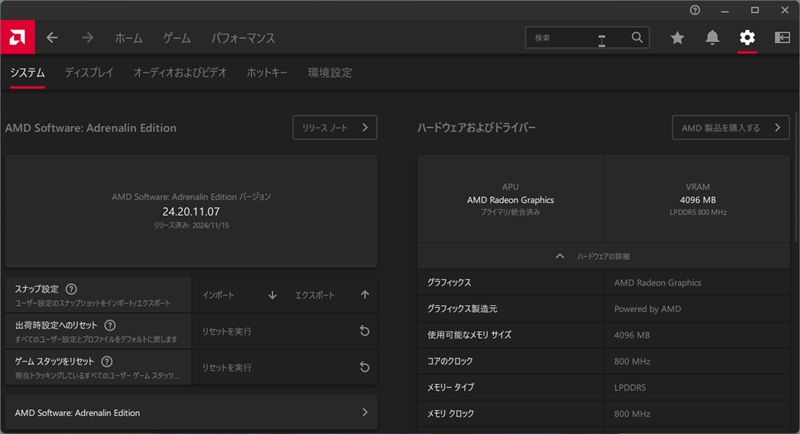
Task: Click インポート in snap settings
Action: pyautogui.click(x=218, y=295)
